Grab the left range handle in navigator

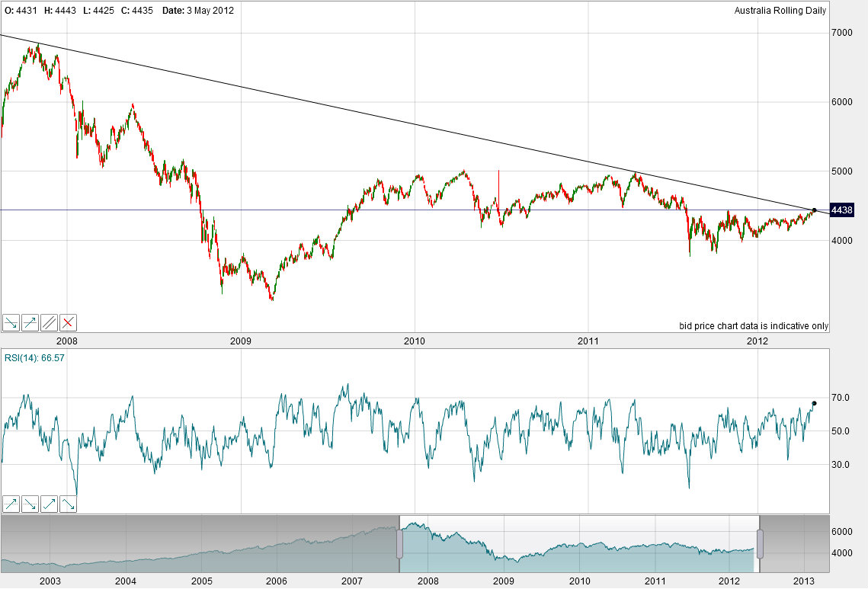click(x=399, y=543)
